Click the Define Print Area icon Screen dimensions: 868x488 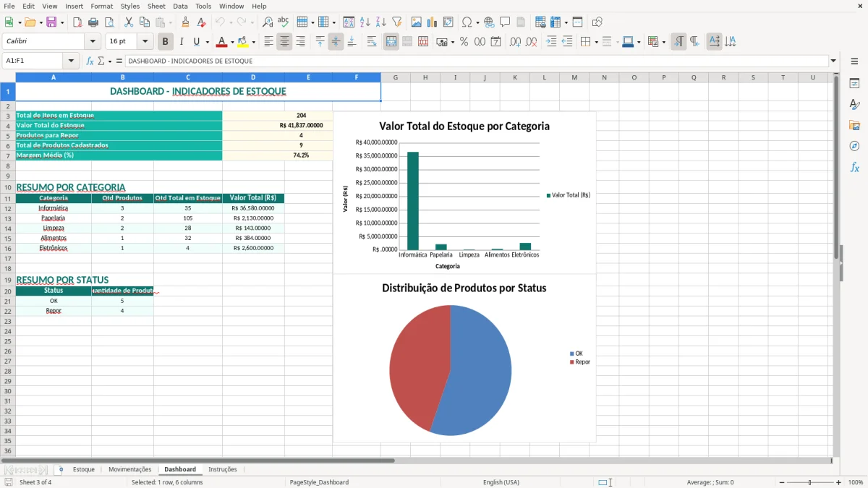tap(540, 22)
